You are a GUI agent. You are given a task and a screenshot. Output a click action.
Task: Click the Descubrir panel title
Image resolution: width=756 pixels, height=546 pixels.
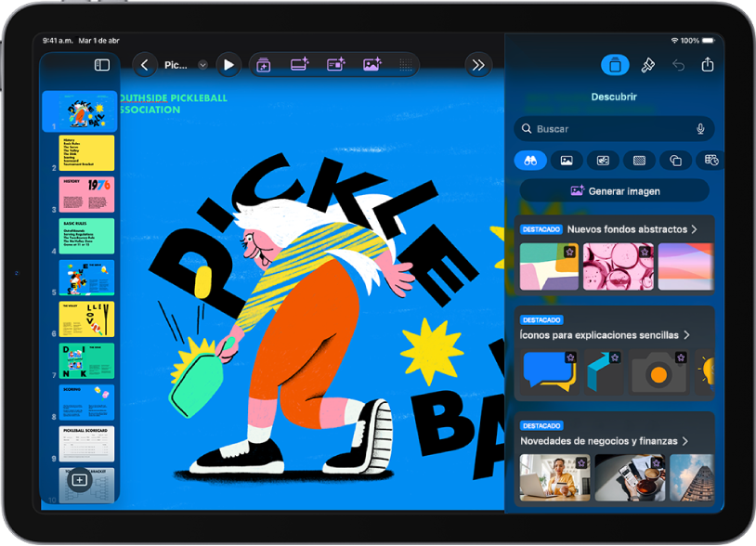pyautogui.click(x=614, y=97)
